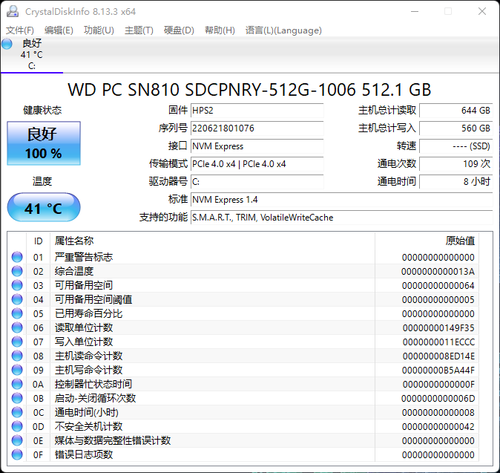This screenshot has height=473, width=500.
Task: Open the 主题(T) menu
Action: [x=139, y=30]
